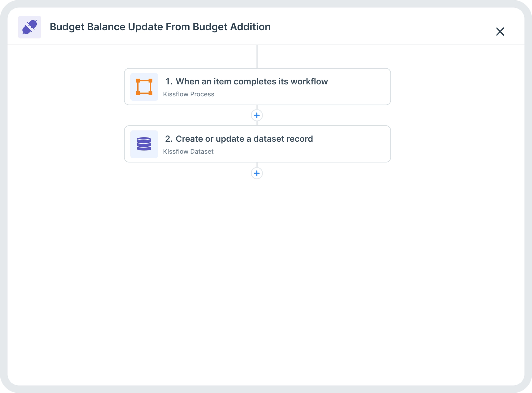Add a step between steps 1 and 2
Viewport: 532px width, 393px height.
point(257,115)
